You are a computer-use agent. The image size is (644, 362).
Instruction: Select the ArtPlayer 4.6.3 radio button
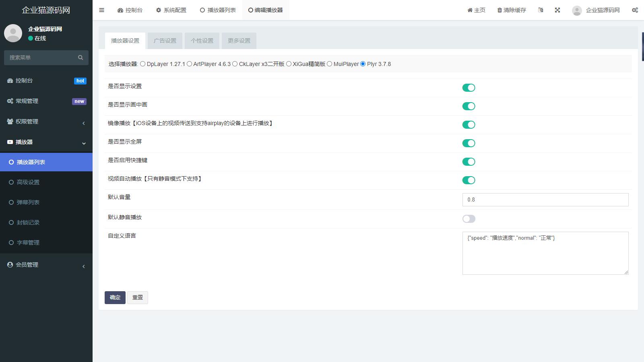click(x=189, y=64)
